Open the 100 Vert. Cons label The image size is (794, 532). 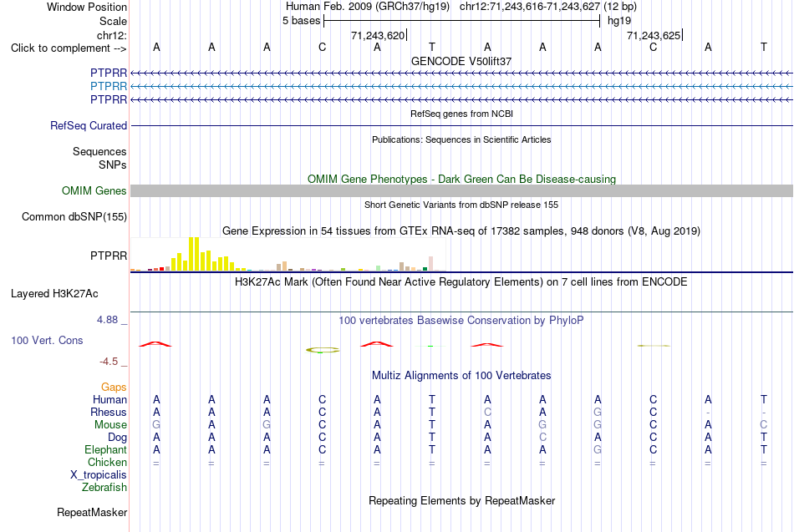coord(47,340)
